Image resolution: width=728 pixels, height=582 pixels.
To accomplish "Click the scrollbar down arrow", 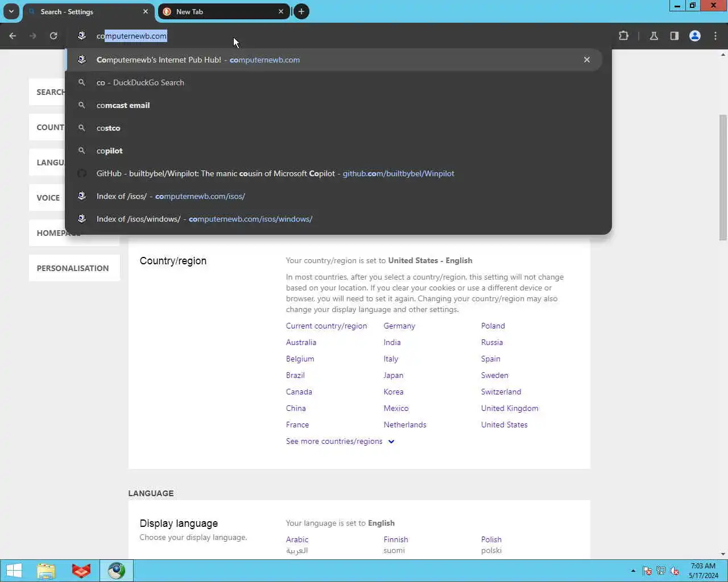I will point(723,554).
